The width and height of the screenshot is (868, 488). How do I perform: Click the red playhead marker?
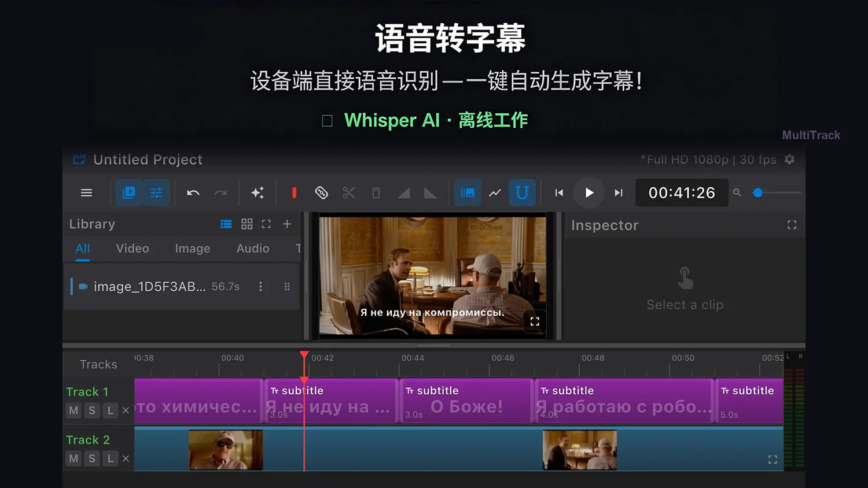pyautogui.click(x=304, y=356)
